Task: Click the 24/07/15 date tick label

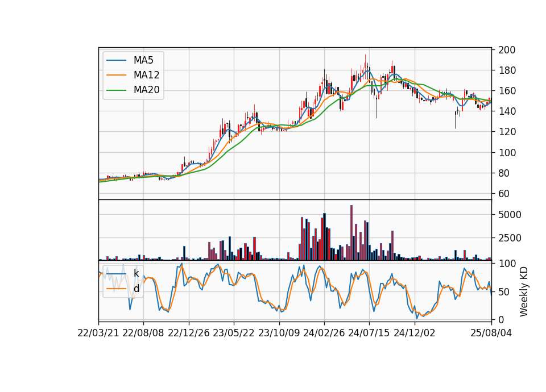Action: pos(369,333)
